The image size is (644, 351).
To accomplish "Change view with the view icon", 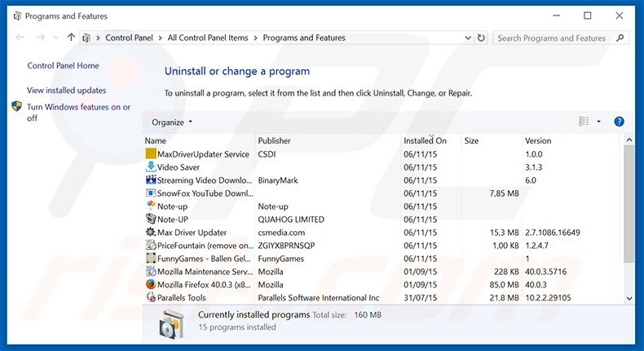I will 584,122.
